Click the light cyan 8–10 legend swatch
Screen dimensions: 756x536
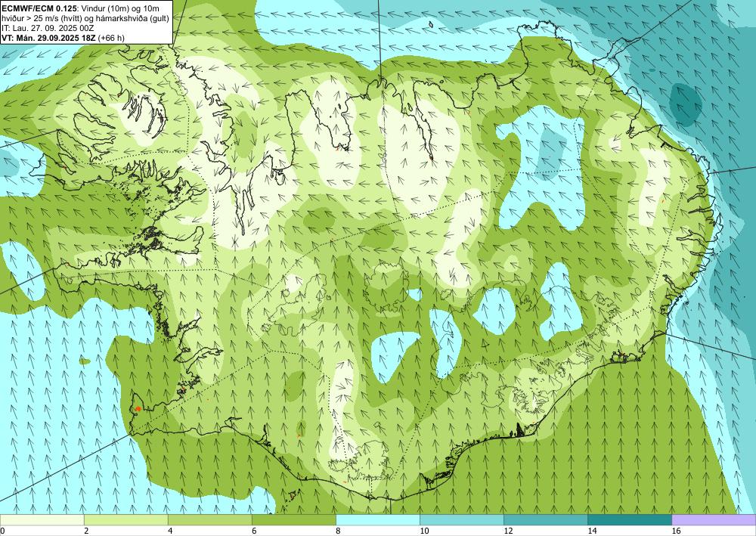coord(377,520)
